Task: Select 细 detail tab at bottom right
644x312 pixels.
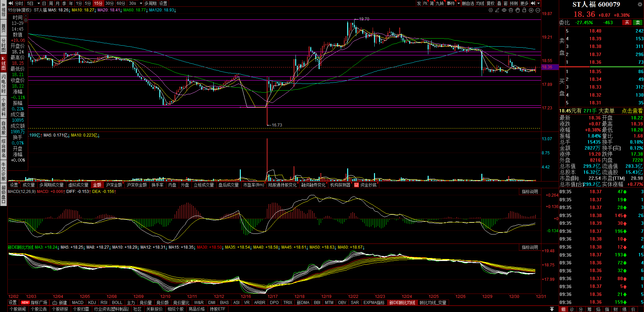Action: (x=563, y=309)
